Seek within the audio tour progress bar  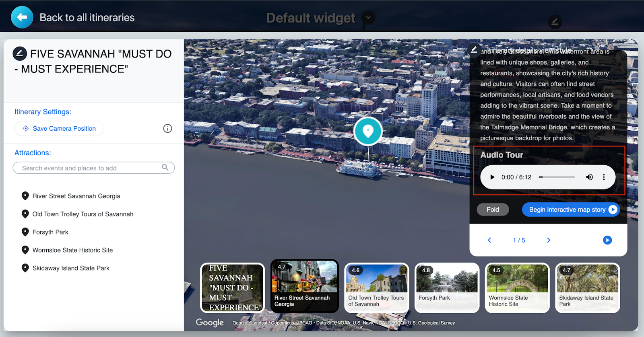[x=557, y=177]
